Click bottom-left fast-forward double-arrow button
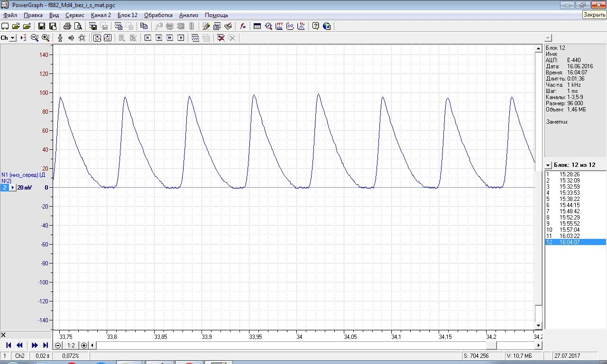The height and width of the screenshot is (364, 607). click(35, 346)
